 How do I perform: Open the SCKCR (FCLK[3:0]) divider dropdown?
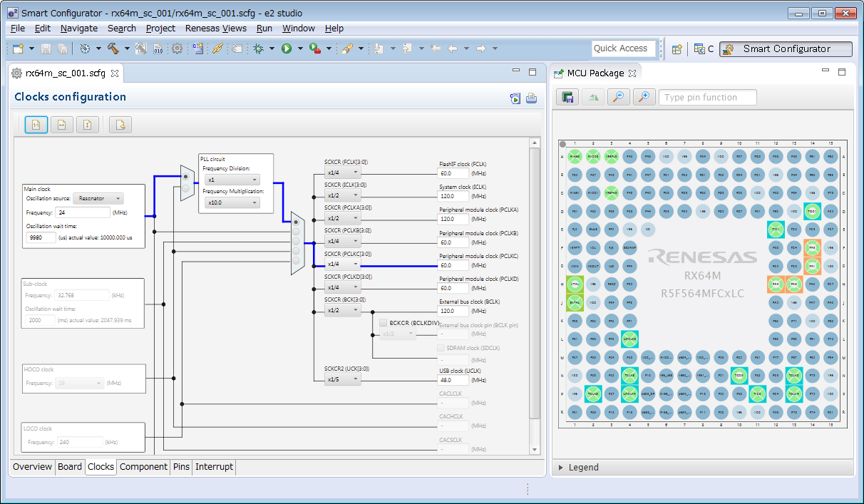click(343, 173)
